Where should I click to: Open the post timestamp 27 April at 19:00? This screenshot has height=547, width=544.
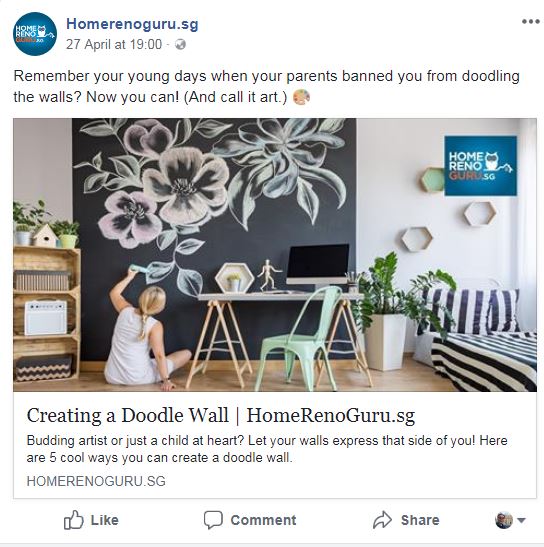coord(114,45)
